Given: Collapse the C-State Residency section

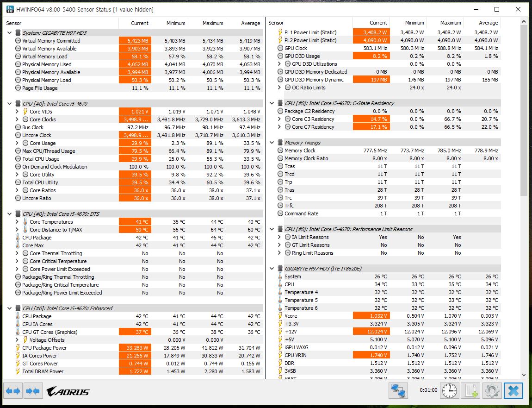Looking at the screenshot, I should pos(272,103).
